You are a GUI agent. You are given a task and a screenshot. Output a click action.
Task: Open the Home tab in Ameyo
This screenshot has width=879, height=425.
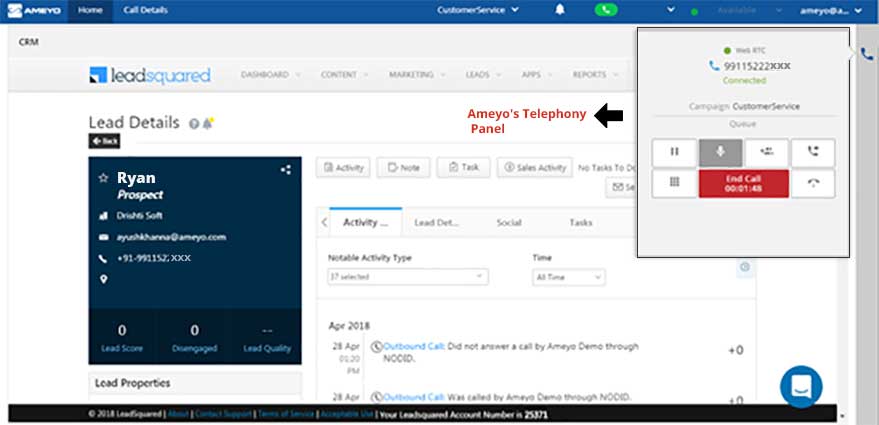click(90, 10)
